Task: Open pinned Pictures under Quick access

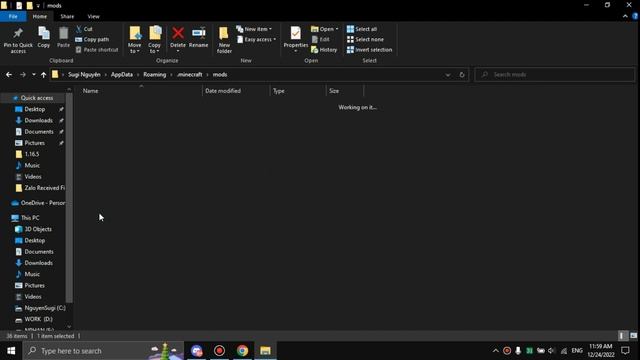Action: point(35,143)
